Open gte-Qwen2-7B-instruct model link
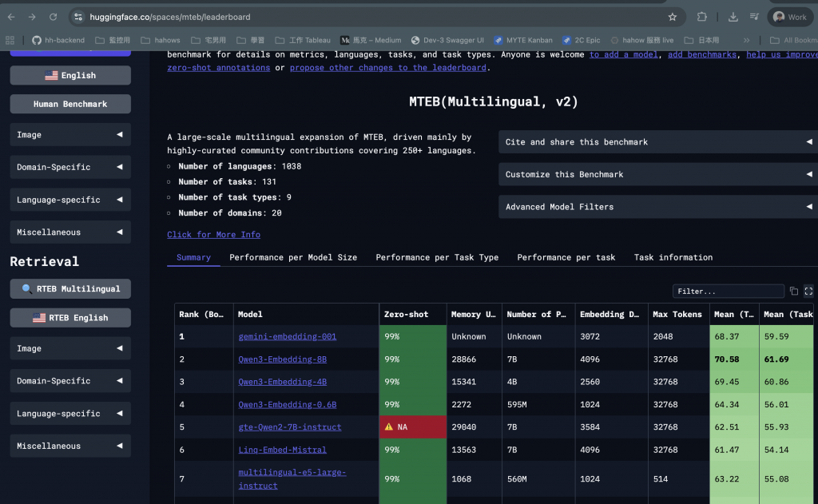Viewport: 818px width, 504px height. pos(290,427)
